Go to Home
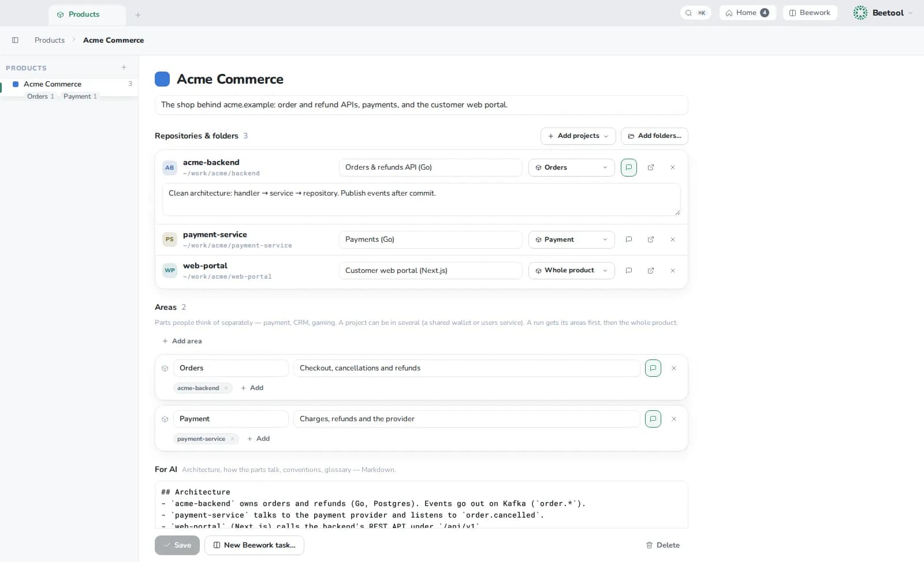924x562 pixels. (747, 13)
